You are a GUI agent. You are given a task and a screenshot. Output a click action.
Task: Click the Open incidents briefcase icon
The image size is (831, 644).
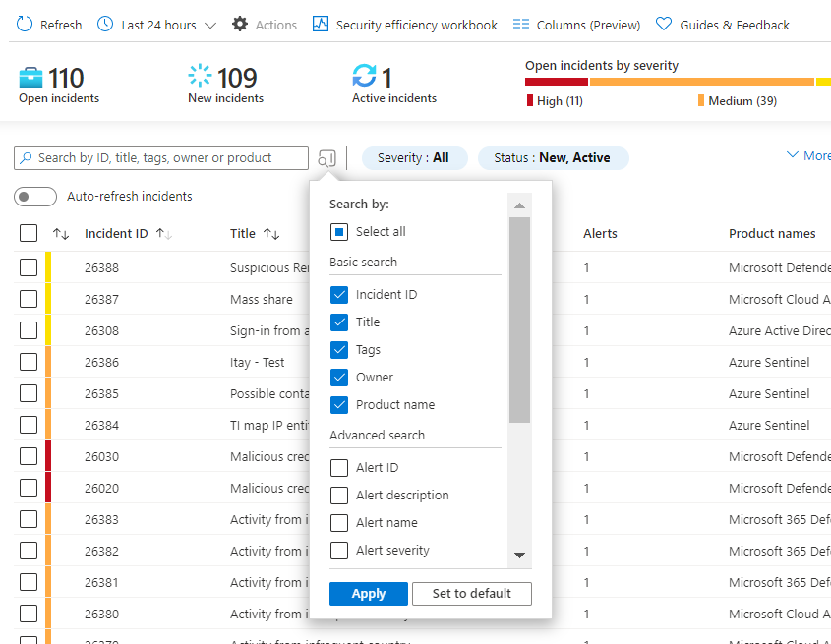coord(30,78)
